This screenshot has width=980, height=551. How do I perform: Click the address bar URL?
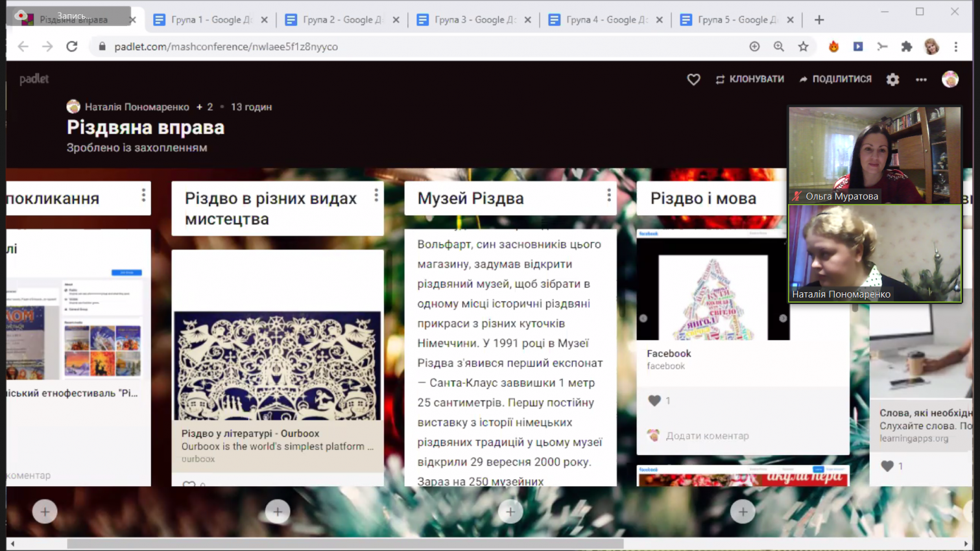point(226,47)
